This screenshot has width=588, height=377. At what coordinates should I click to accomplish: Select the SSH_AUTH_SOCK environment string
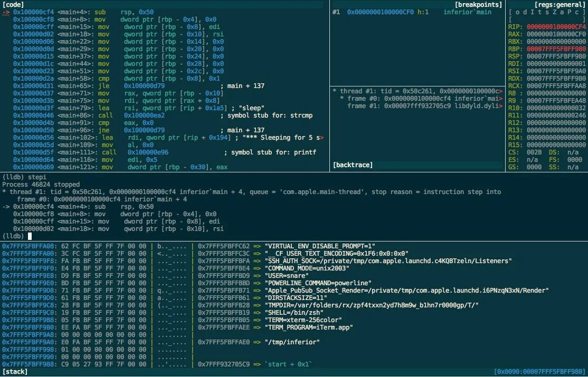tap(388, 261)
